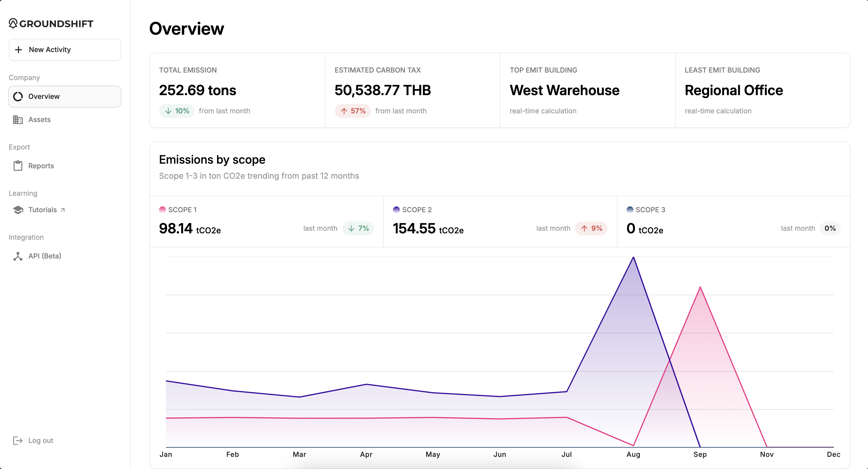Image resolution: width=868 pixels, height=469 pixels.
Task: Click the Aug peak on Scope 2 chart
Action: [x=634, y=258]
